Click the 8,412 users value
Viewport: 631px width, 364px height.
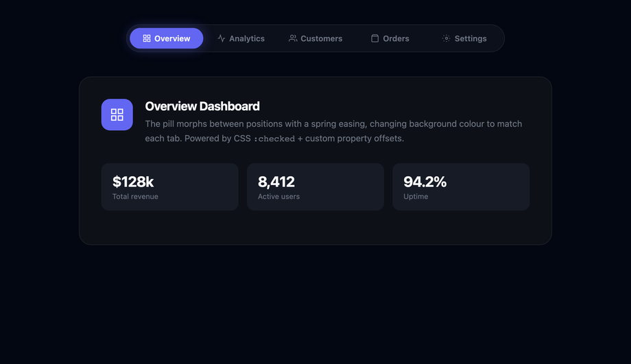(x=276, y=182)
